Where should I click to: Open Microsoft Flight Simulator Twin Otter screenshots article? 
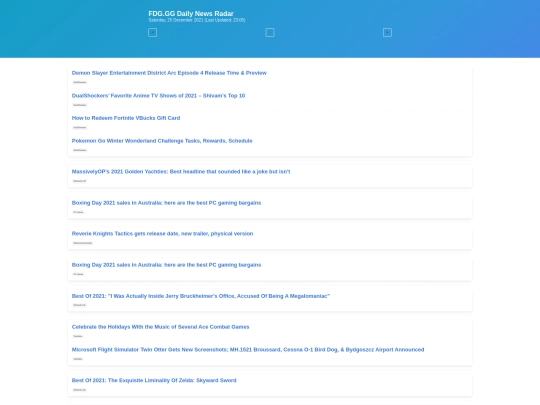click(248, 350)
